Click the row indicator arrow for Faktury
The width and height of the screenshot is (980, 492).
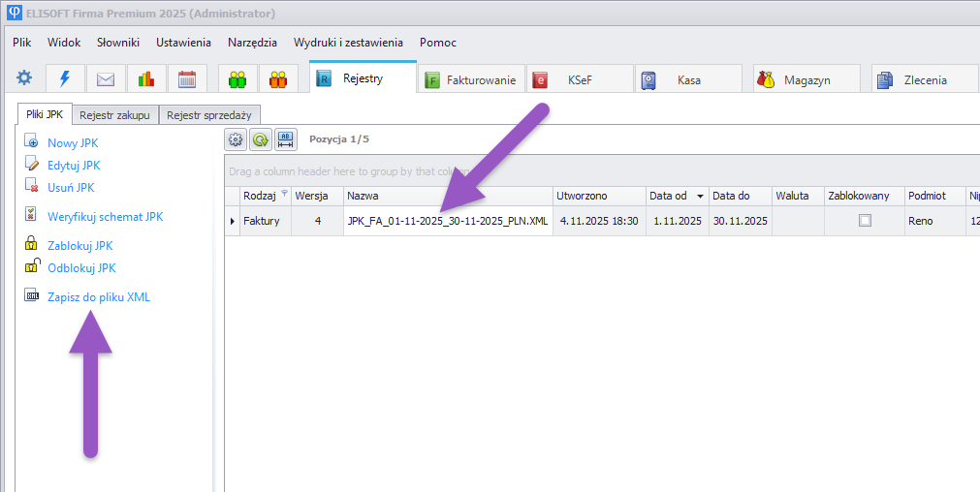tap(232, 221)
